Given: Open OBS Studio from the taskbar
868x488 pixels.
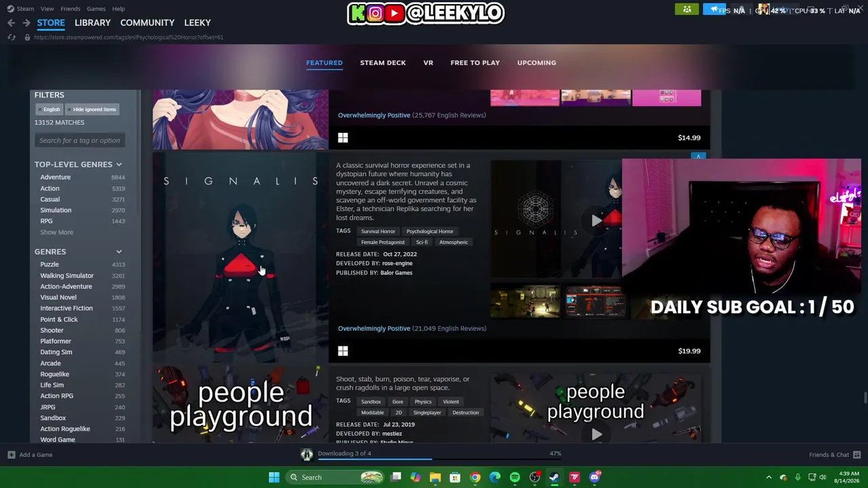Looking at the screenshot, I should coord(535,477).
